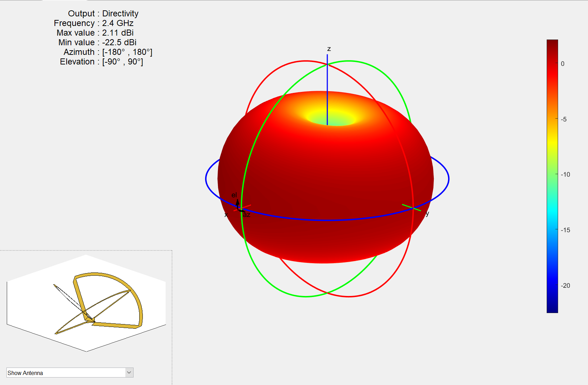The image size is (588, 385).
Task: Open the Show Antenna dropdown
Action: [70, 373]
